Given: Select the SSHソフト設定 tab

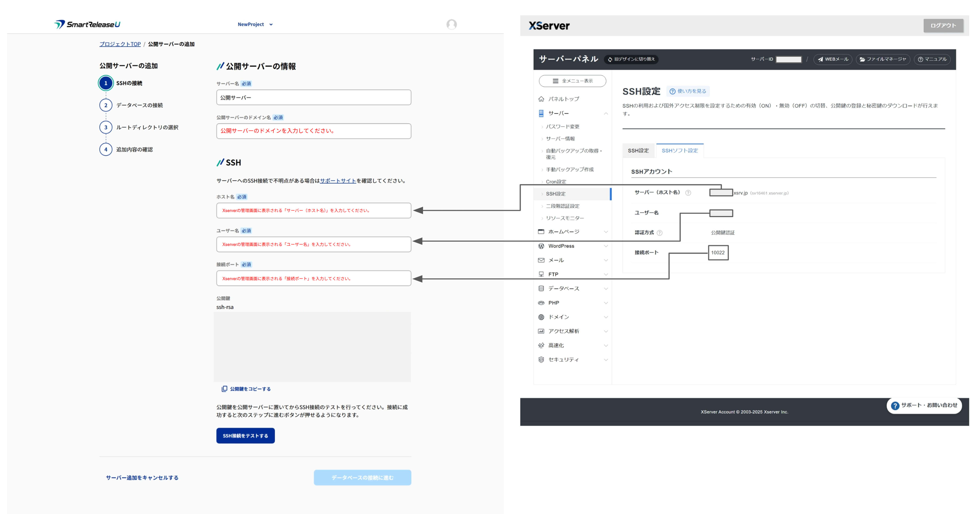Looking at the screenshot, I should point(679,150).
